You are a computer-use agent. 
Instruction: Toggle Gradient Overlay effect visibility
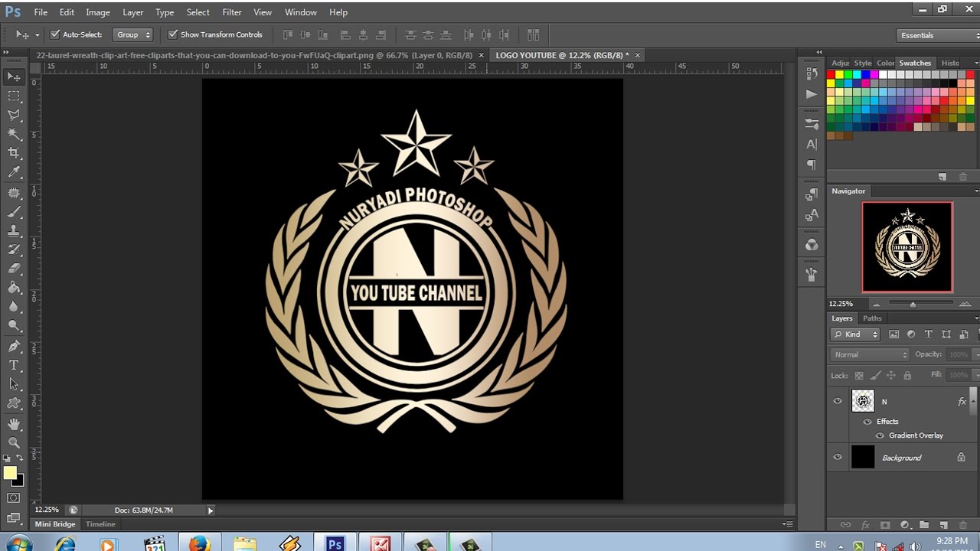(x=880, y=435)
